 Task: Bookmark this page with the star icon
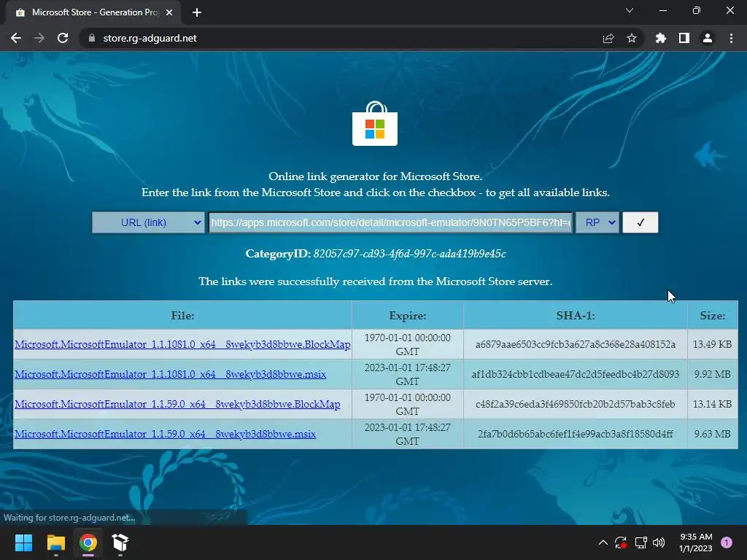pyautogui.click(x=632, y=38)
